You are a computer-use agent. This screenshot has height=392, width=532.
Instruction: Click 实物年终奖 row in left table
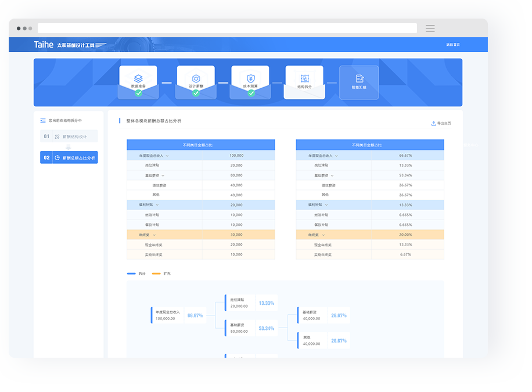201,254
